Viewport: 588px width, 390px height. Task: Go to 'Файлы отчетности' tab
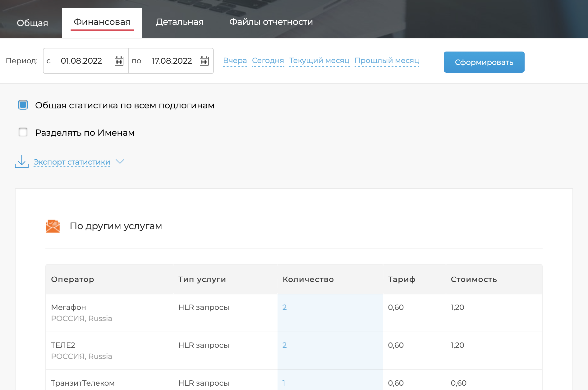[x=271, y=22]
